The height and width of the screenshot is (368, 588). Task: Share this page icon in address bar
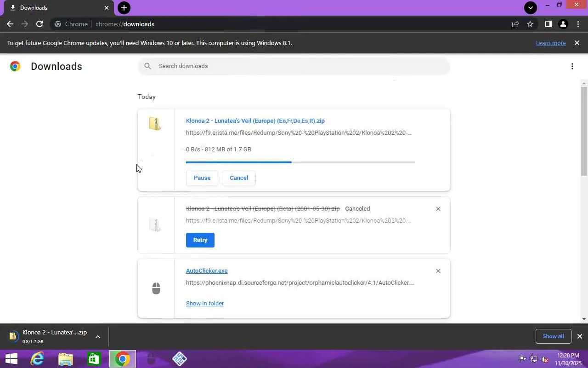tap(515, 24)
